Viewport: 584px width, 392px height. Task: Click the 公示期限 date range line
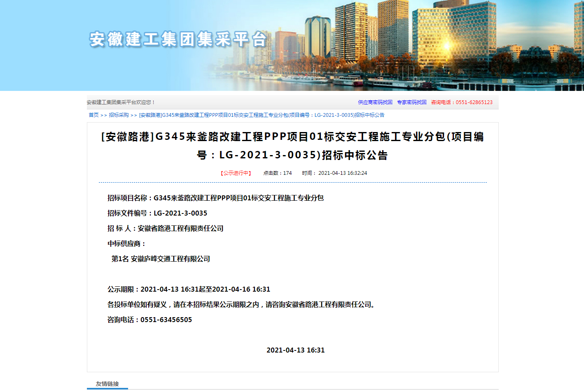(x=189, y=289)
